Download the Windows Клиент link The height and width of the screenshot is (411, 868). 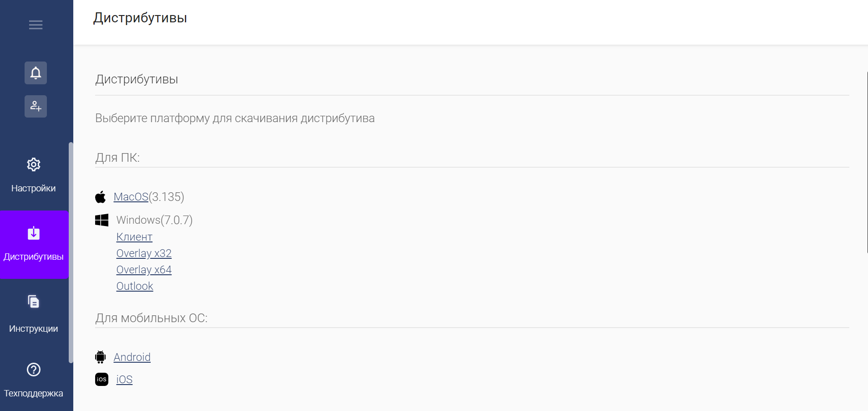[134, 237]
